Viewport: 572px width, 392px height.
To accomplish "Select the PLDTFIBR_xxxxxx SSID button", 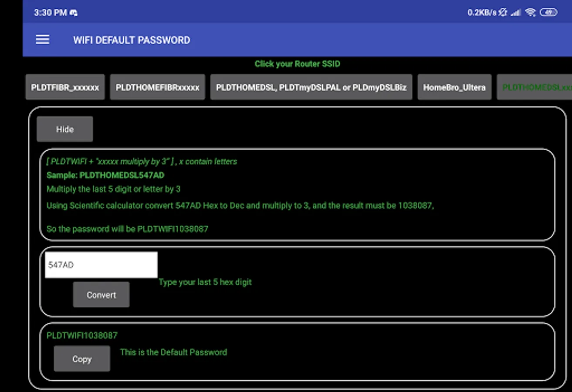I will coord(65,87).
